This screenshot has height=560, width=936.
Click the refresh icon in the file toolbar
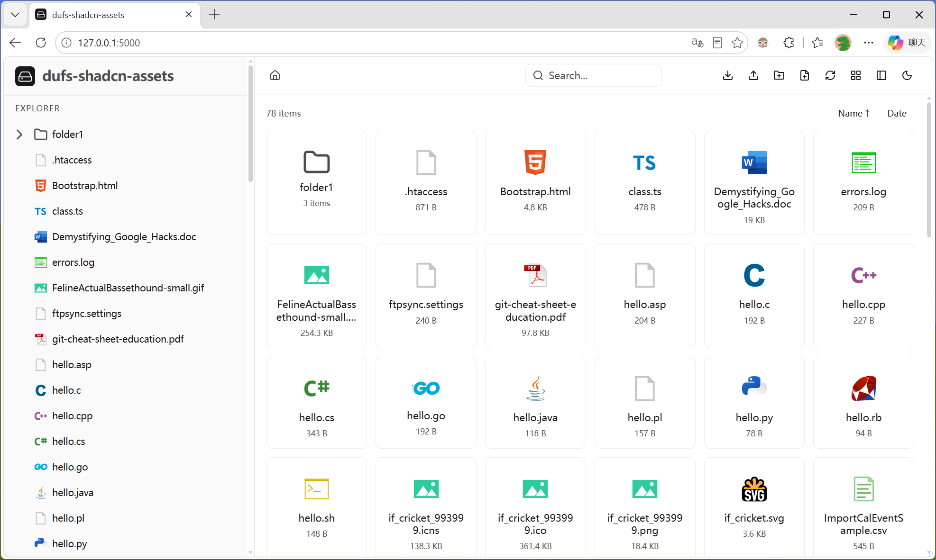pos(830,75)
